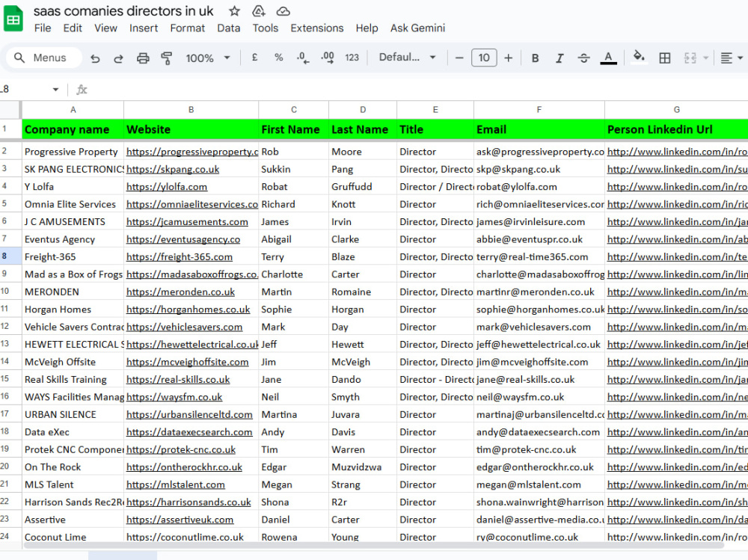The height and width of the screenshot is (560, 748).
Task: Select the 'Person Linkedin Url' header cell
Action: [676, 129]
